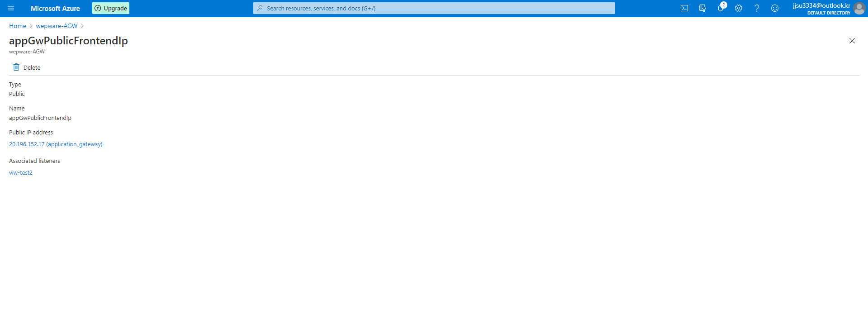868x329 pixels.
Task: Click the Upgrade button
Action: coord(111,8)
